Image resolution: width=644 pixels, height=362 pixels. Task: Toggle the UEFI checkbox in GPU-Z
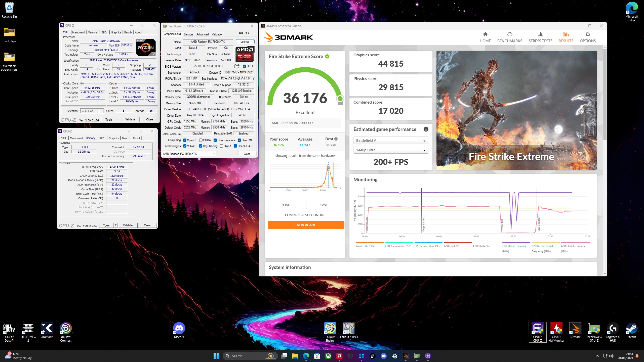[244, 66]
